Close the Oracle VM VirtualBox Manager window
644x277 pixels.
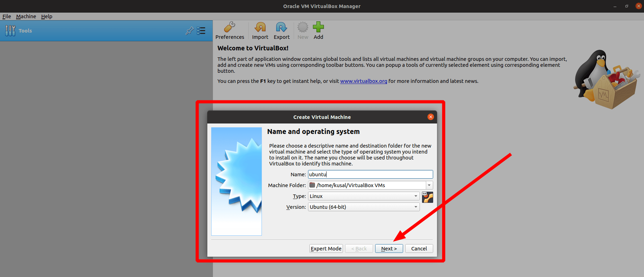pos(638,6)
